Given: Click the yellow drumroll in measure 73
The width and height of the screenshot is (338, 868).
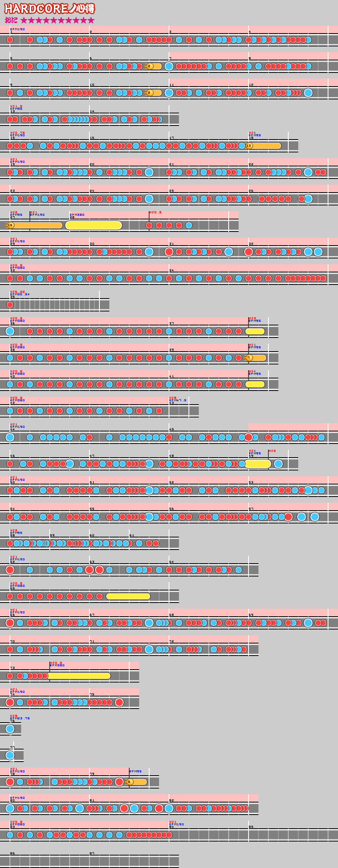Looking at the screenshot, I should point(79,676).
